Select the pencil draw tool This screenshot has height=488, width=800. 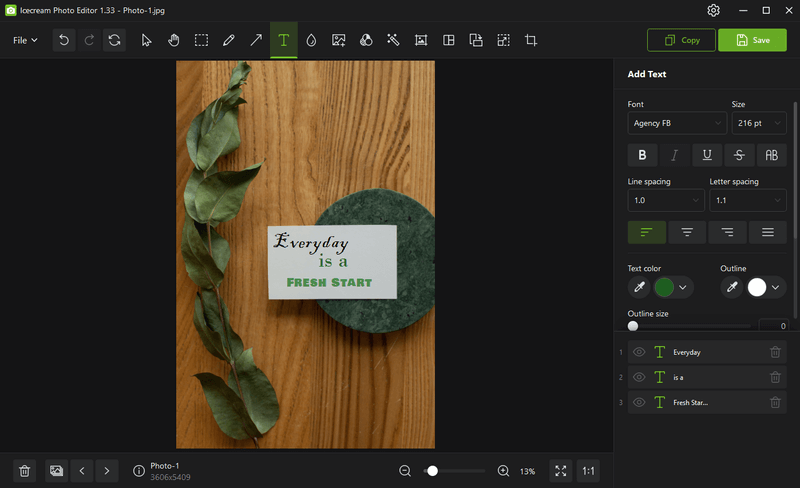pos(229,40)
